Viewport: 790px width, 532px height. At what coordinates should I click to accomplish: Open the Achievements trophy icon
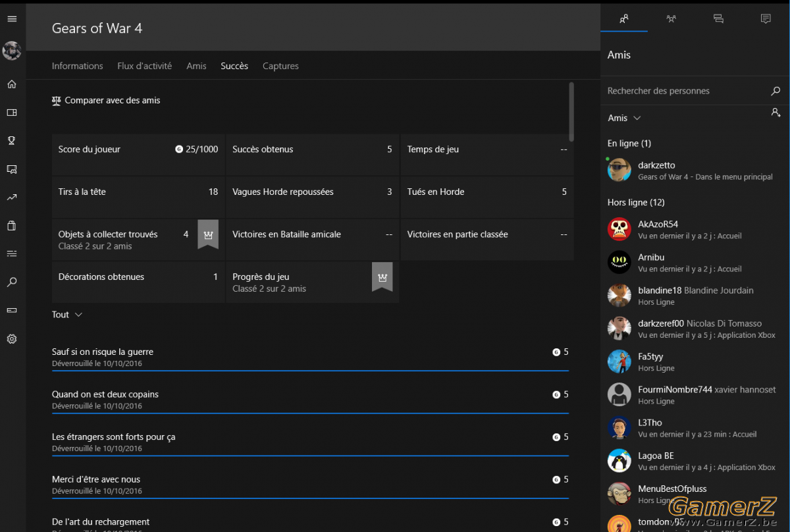[12, 140]
